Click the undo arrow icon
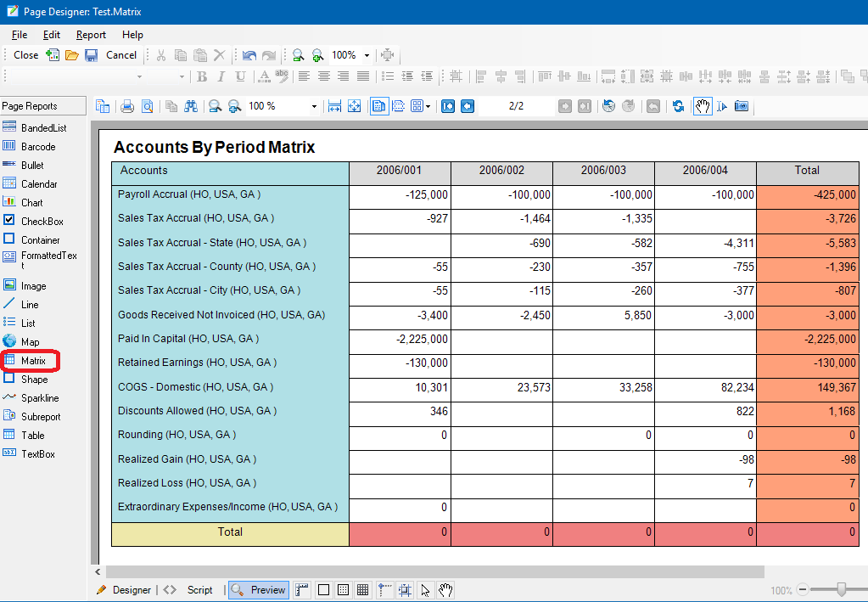 click(249, 55)
